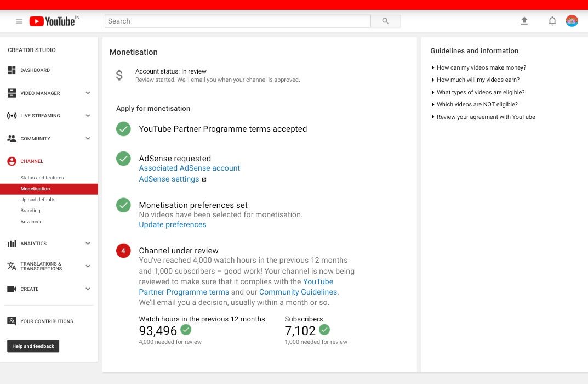The image size is (588, 384).
Task: Select the Monetisation sidebar item
Action: pos(49,189)
